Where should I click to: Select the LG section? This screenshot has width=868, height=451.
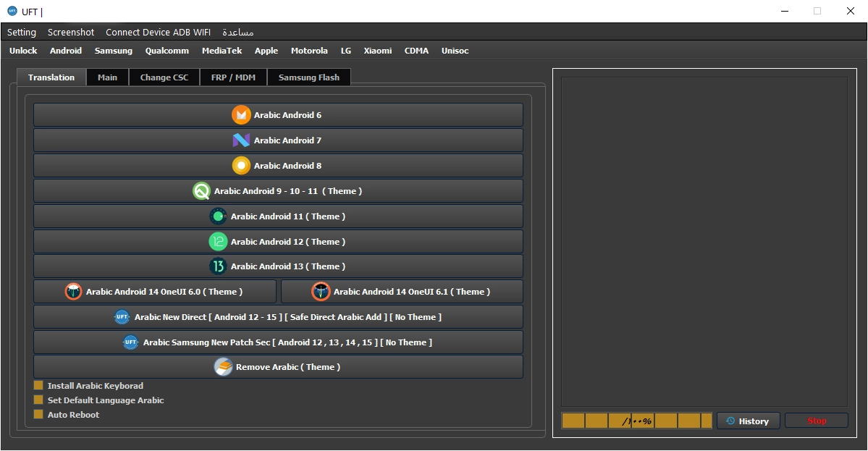click(346, 51)
